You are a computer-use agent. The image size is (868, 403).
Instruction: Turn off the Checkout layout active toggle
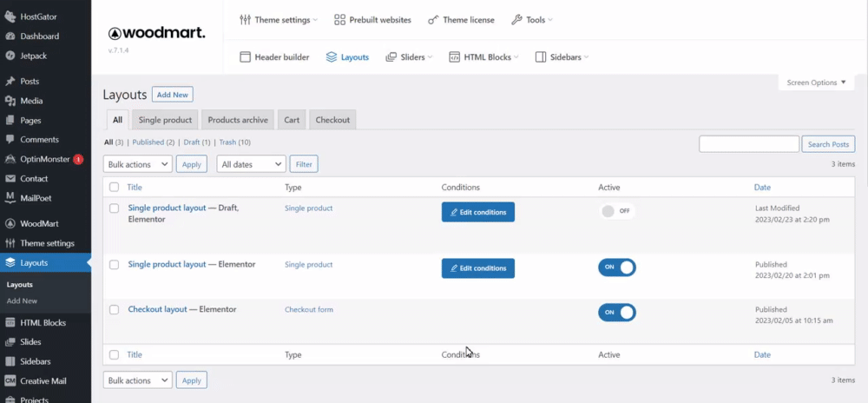click(x=616, y=312)
